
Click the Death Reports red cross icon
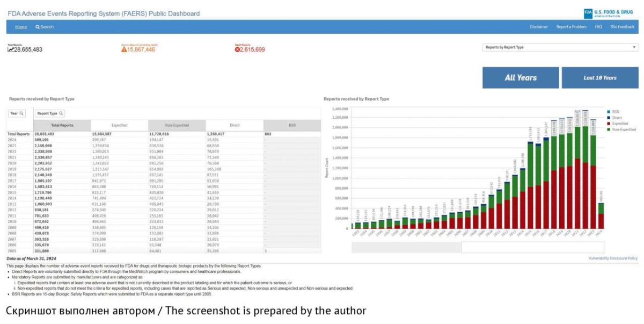coord(237,49)
